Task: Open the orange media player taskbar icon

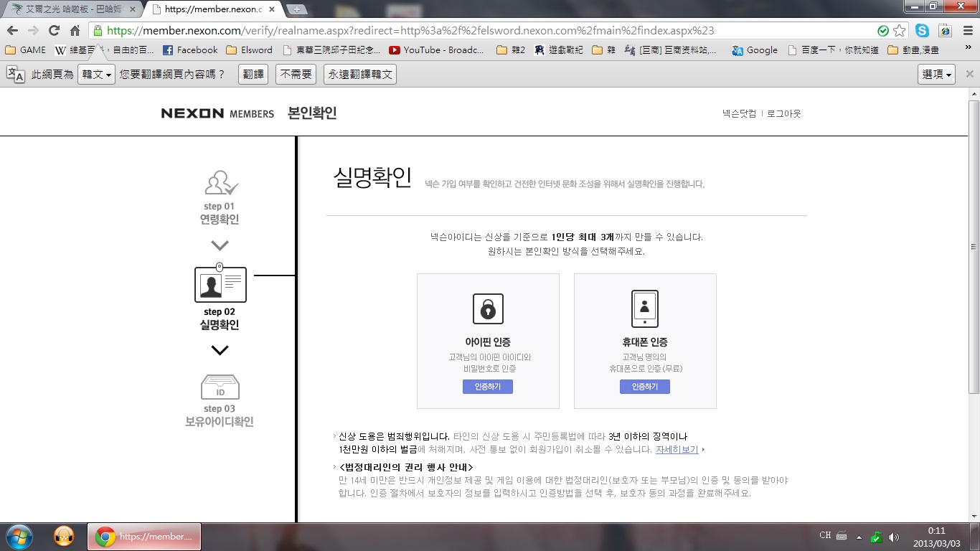Action: (64, 536)
